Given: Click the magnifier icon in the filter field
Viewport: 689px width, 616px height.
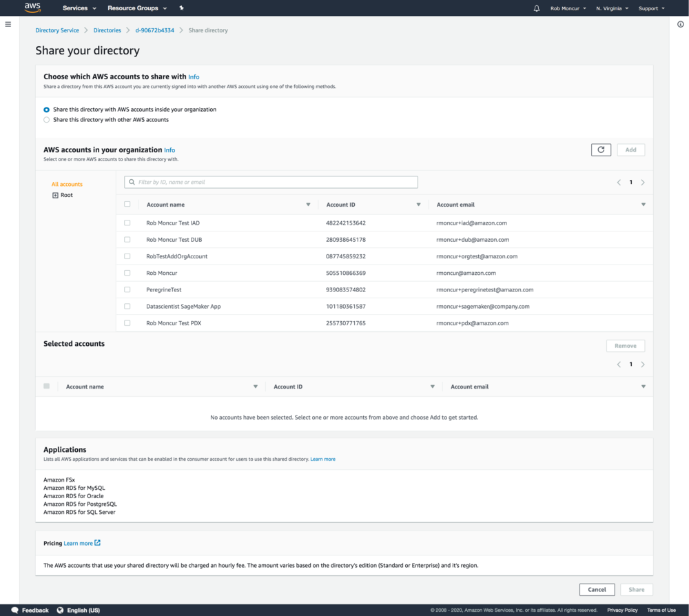Looking at the screenshot, I should (x=131, y=182).
